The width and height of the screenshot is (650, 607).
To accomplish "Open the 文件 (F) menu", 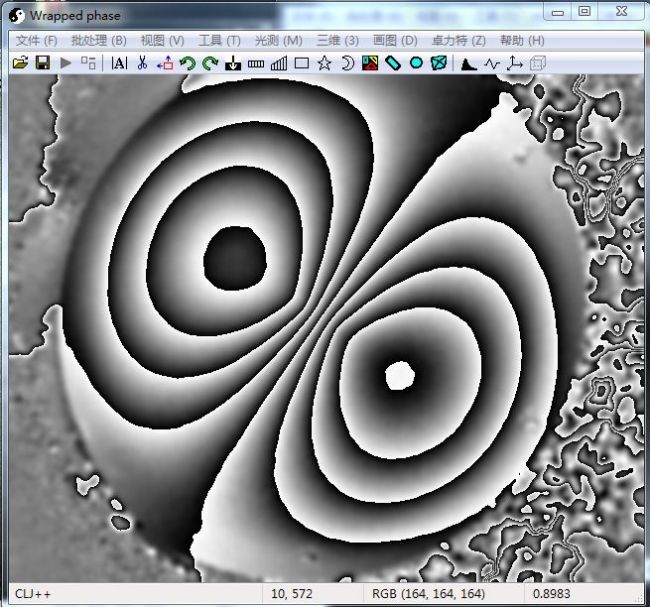I will click(36, 41).
